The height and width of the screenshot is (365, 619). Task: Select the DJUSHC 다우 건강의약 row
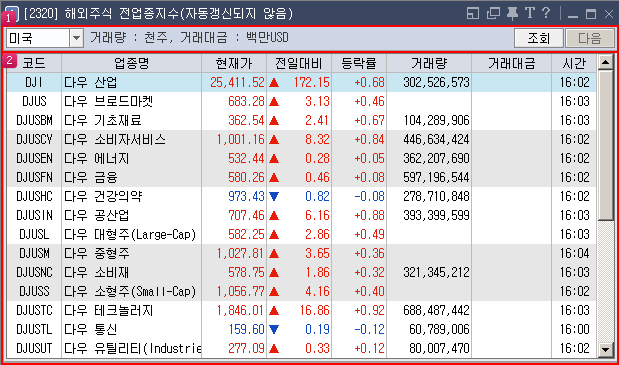click(301, 197)
